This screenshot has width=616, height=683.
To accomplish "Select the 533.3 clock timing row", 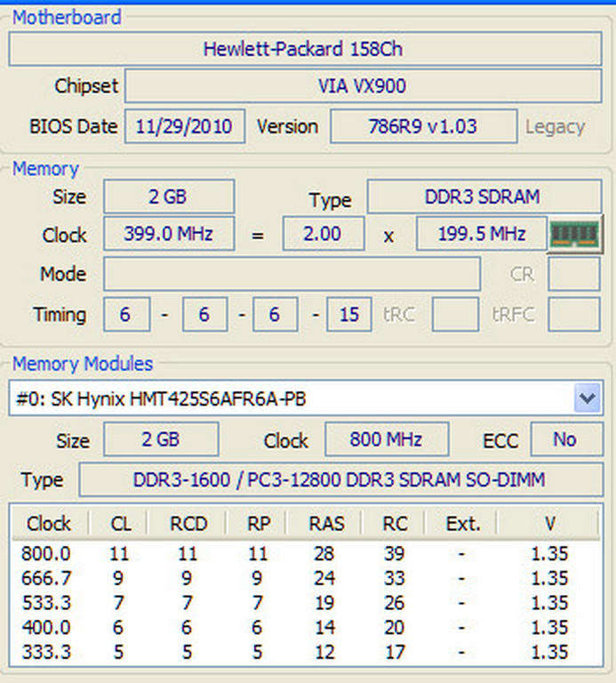I will click(x=306, y=603).
